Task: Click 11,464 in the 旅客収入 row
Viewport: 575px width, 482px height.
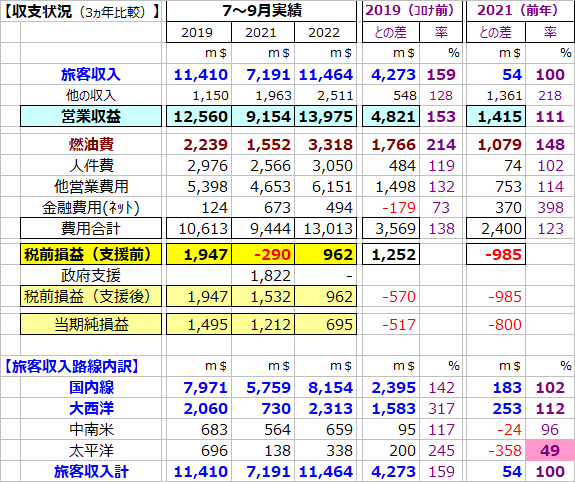Action: pos(325,74)
